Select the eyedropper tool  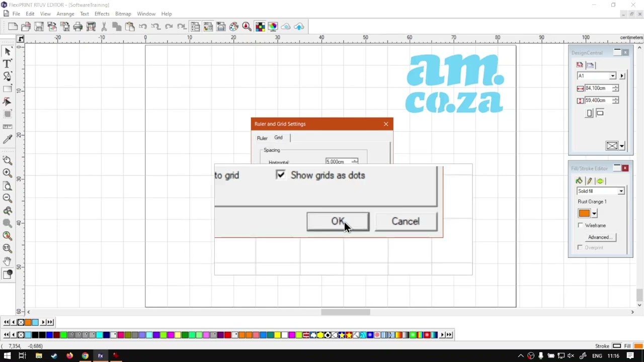[x=8, y=139]
